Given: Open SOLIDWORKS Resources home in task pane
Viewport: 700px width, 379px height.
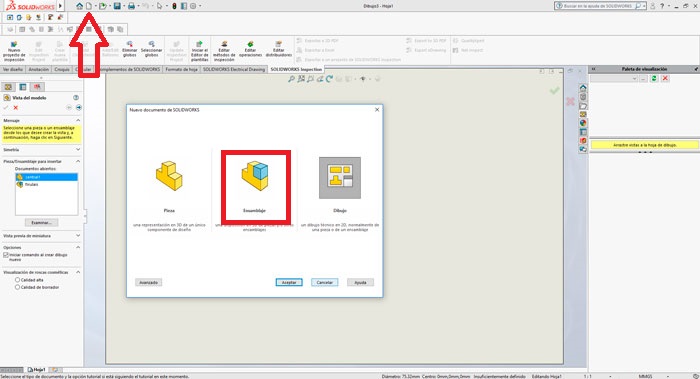Looking at the screenshot, I should point(583,87).
